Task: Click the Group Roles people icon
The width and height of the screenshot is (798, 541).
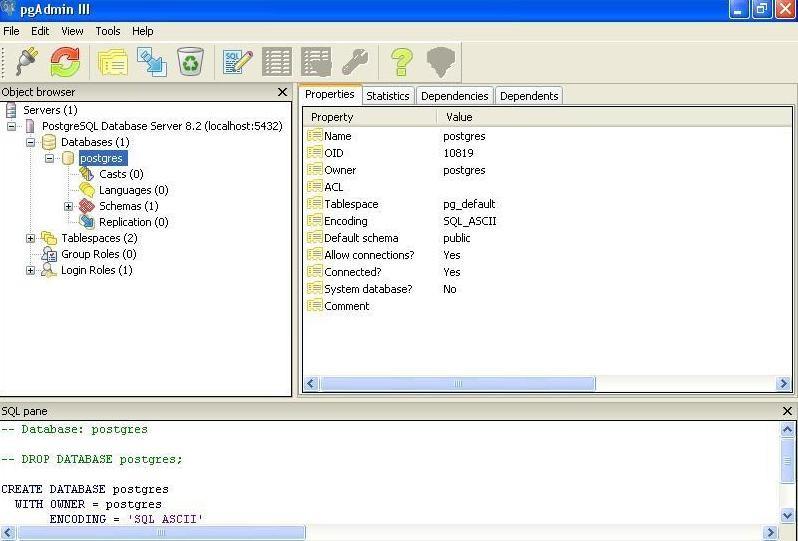Action: pos(49,254)
